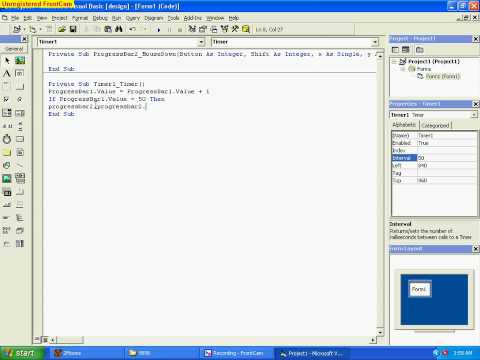Click the code window vertical scrollbar down arrow
The image size is (480, 360).
coord(380,332)
